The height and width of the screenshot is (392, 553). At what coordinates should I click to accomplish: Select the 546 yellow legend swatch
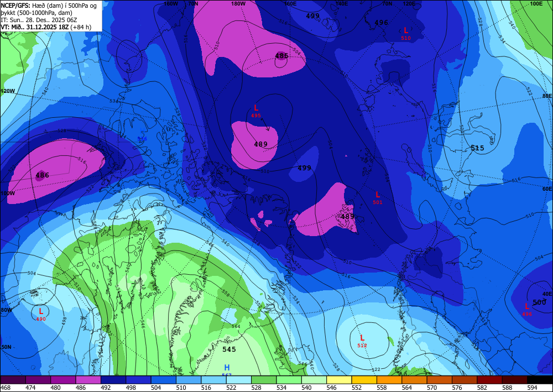pos(339,380)
